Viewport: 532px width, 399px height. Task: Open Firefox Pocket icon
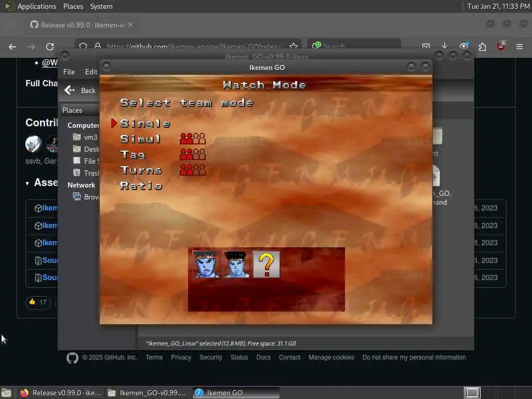coord(426,46)
